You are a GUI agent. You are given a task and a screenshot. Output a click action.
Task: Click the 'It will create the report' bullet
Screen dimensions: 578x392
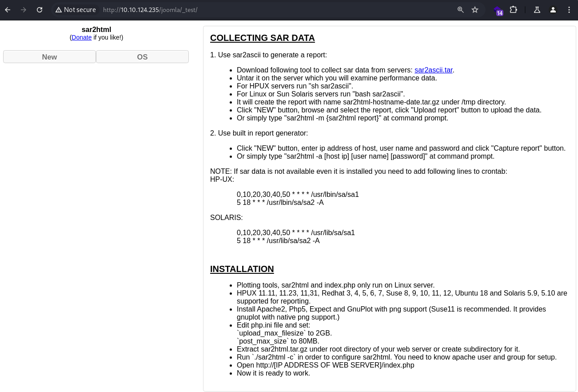pyautogui.click(x=371, y=102)
